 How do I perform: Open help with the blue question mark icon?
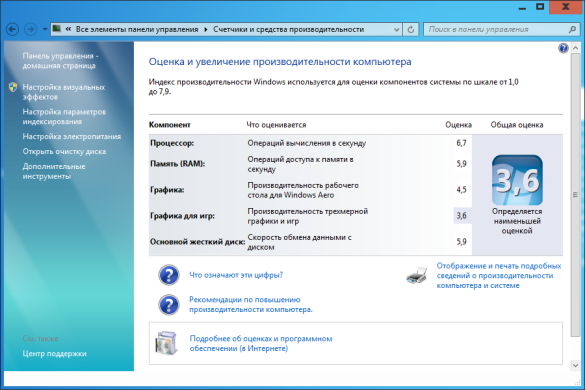(563, 48)
